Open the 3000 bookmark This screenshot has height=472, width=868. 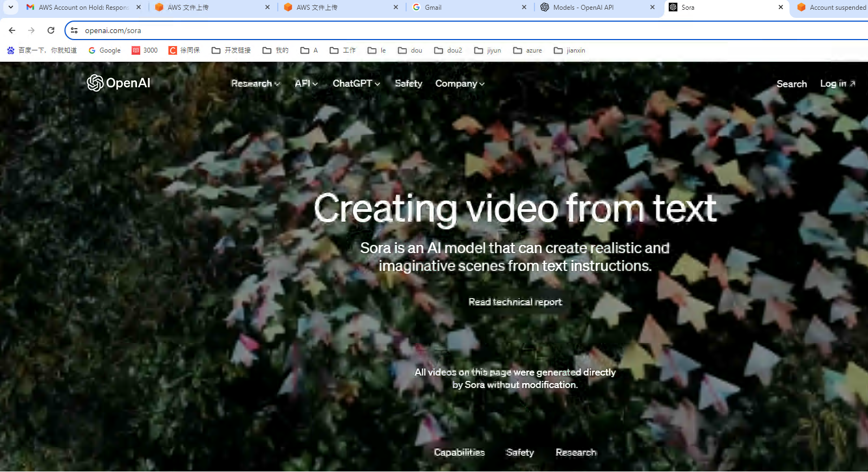[145, 50]
